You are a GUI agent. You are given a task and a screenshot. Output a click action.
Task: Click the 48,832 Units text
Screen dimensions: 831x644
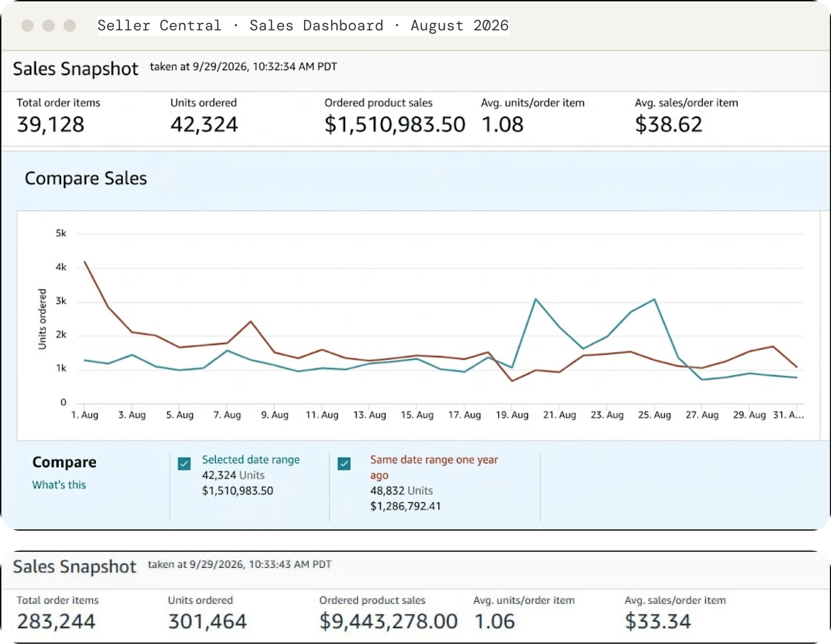tap(401, 490)
